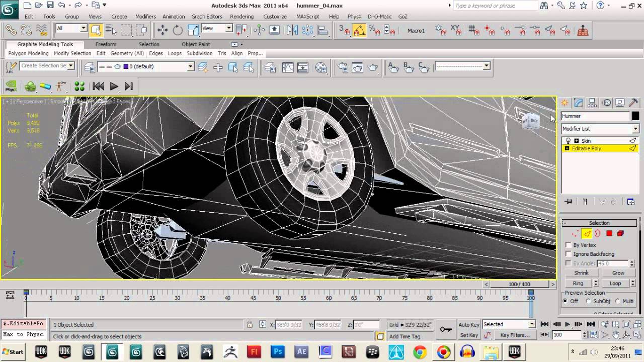Click the Select Object tool
Viewport: 644px width, 362px height.
click(x=96, y=30)
